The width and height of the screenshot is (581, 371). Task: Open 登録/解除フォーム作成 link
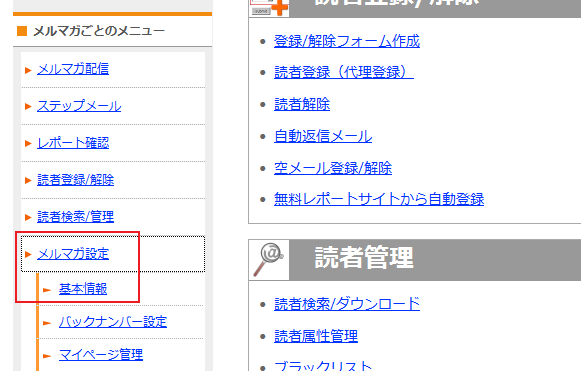pos(347,41)
